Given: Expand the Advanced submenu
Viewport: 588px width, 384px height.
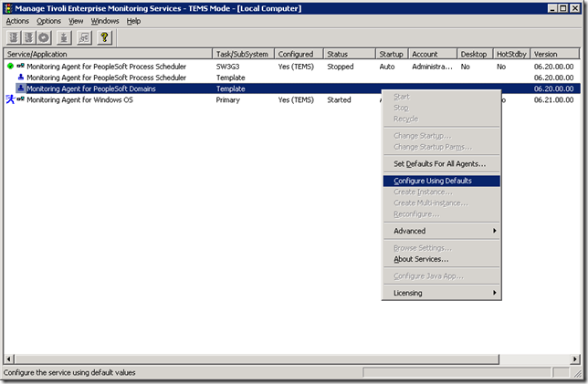Looking at the screenshot, I should 442,231.
